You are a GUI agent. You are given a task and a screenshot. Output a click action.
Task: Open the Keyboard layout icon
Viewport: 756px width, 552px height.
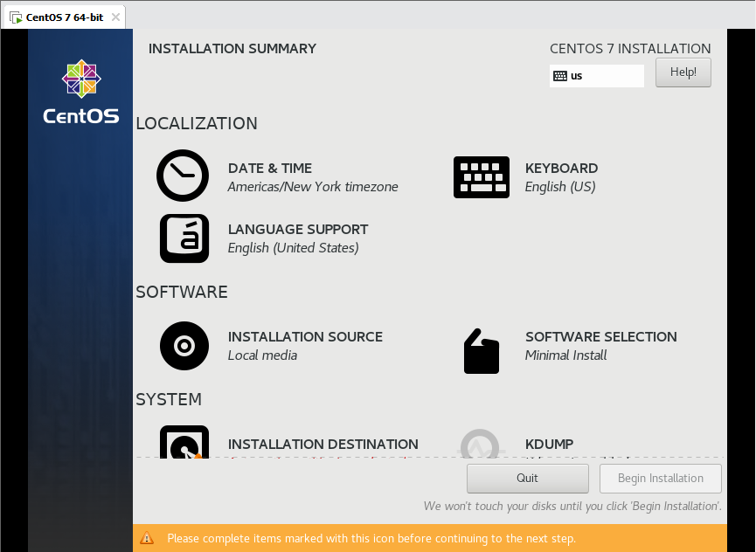point(482,177)
